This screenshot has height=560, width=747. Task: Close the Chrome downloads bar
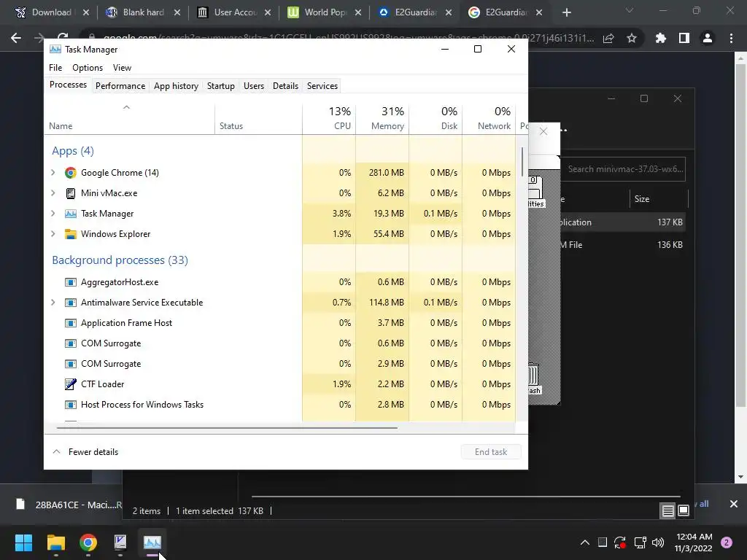(734, 504)
